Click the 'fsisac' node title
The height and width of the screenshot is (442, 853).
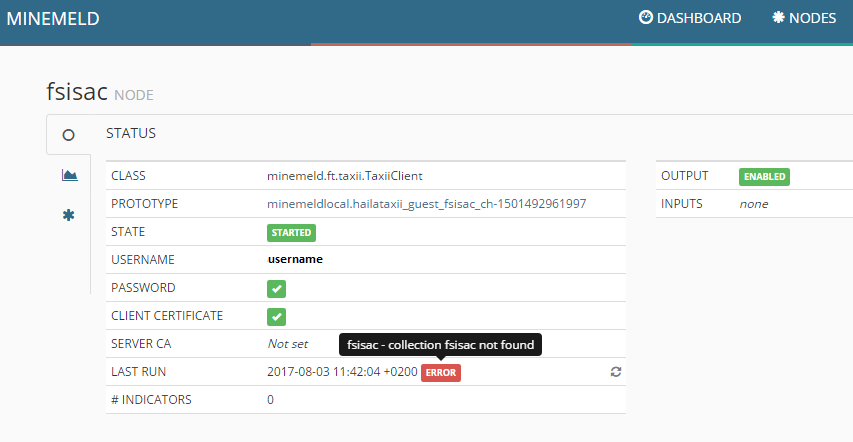(77, 91)
